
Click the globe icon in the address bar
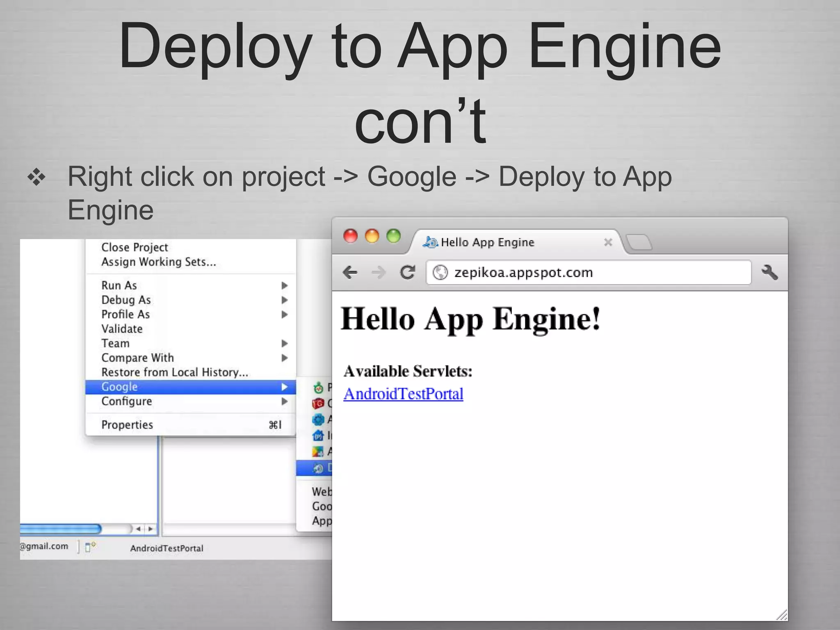(441, 272)
